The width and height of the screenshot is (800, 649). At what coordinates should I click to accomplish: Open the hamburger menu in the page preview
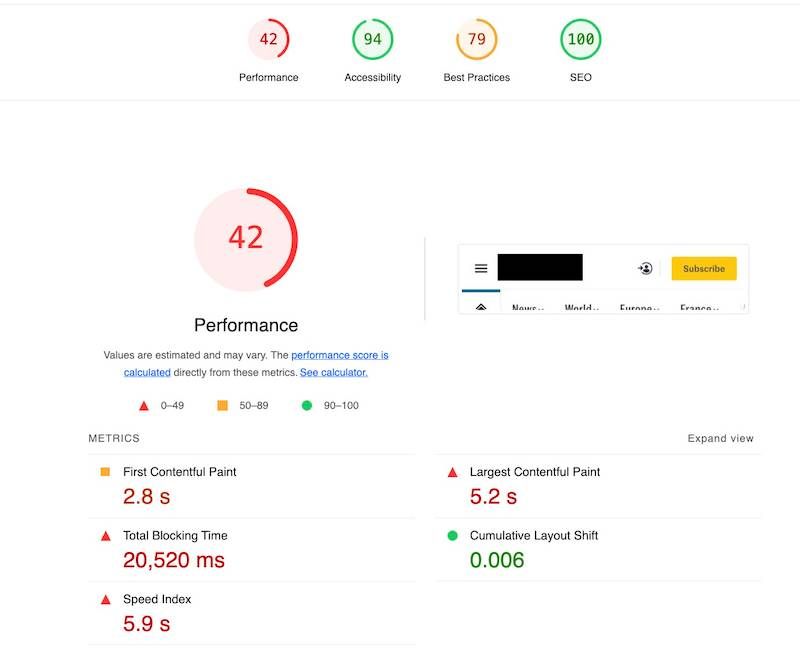tap(481, 268)
